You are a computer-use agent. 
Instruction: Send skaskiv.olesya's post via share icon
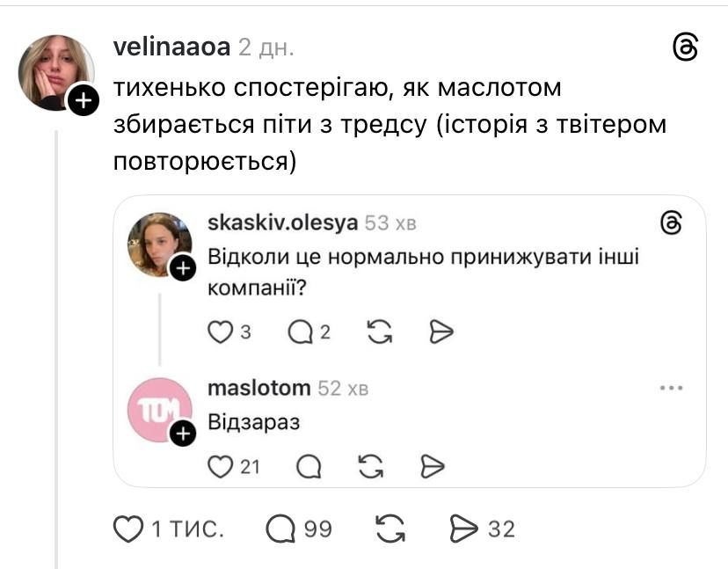[440, 332]
